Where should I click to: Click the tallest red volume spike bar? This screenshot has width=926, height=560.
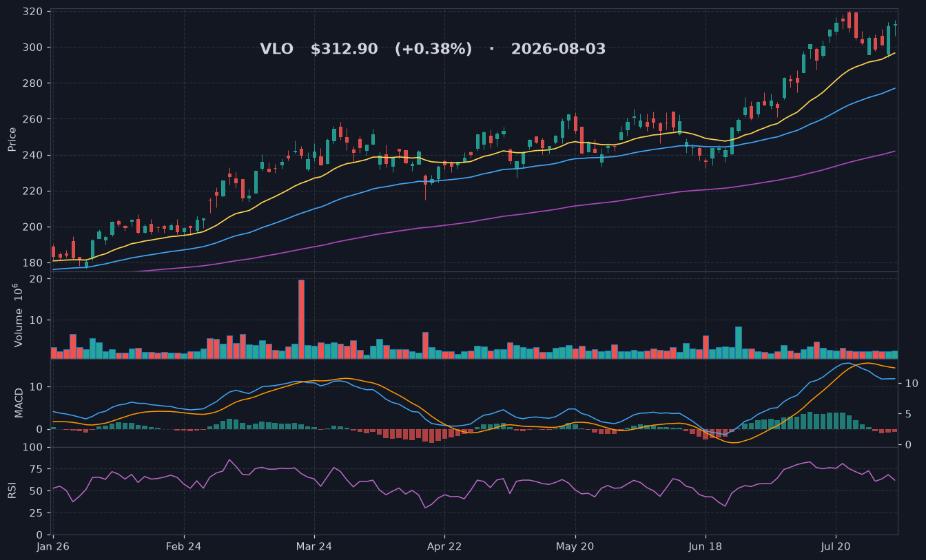click(301, 319)
